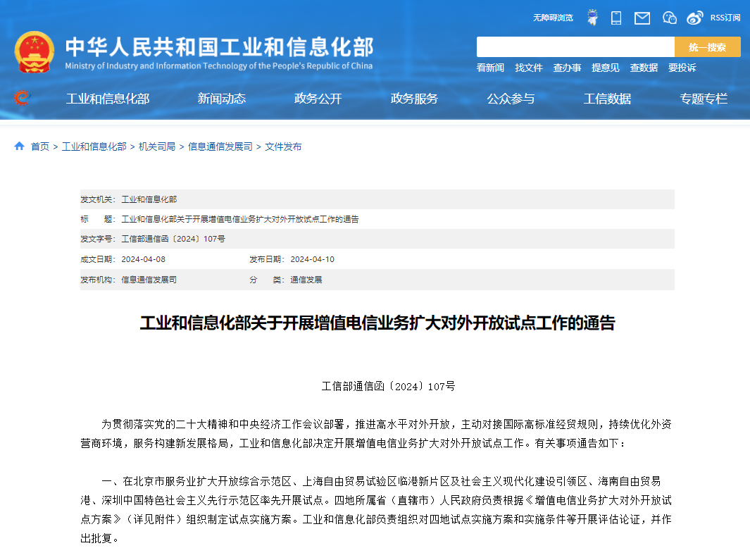Open the WeChat icon in the header

tap(668, 18)
